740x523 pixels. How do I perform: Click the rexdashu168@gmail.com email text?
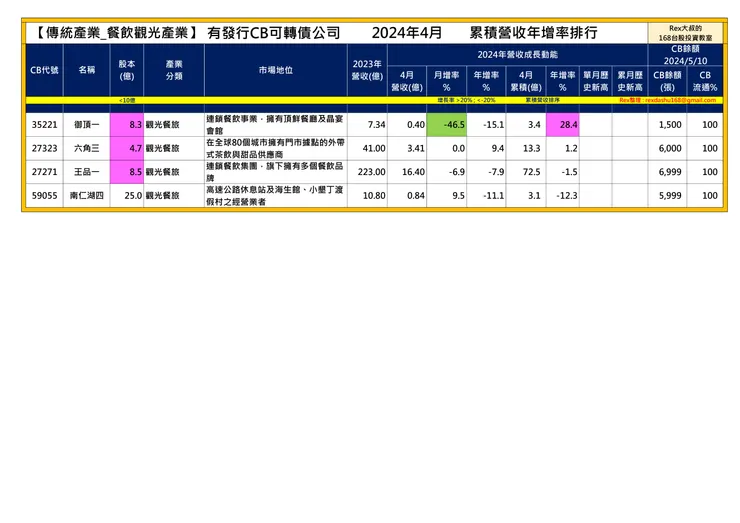pos(681,100)
